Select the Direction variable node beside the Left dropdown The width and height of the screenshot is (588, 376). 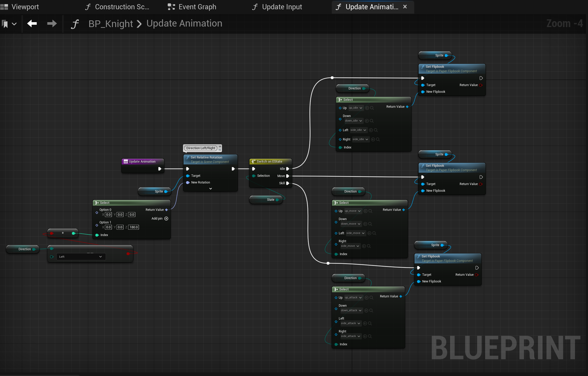23,249
